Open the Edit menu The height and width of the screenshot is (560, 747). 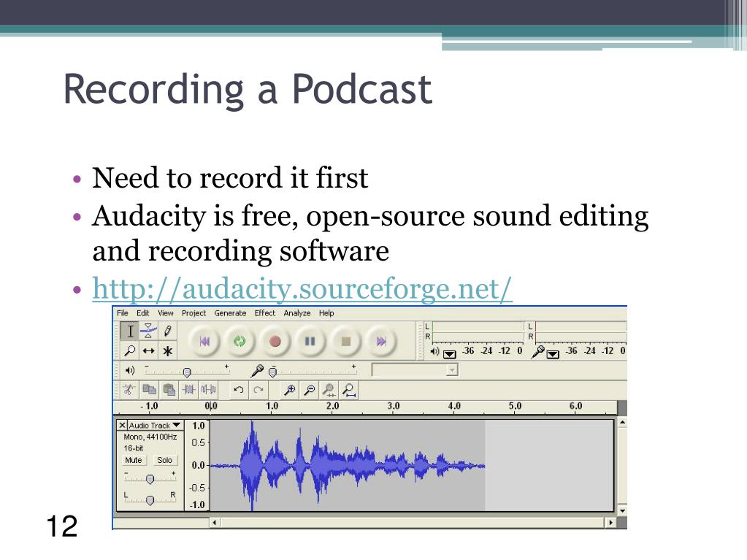pyautogui.click(x=143, y=313)
